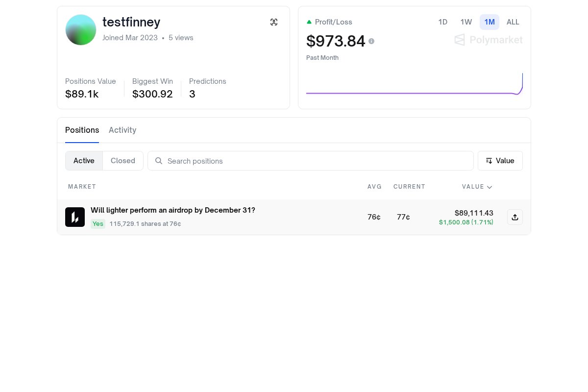
Task: Open the Value sort dropdown
Action: point(500,161)
